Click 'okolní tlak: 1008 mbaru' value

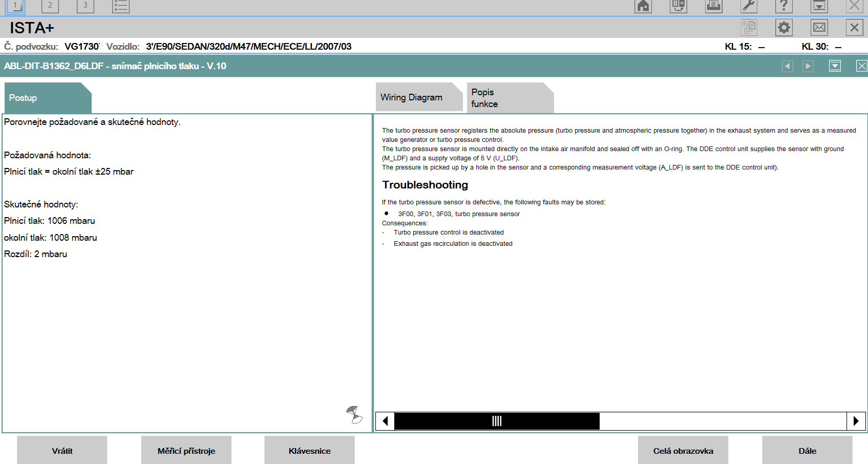tap(51, 238)
